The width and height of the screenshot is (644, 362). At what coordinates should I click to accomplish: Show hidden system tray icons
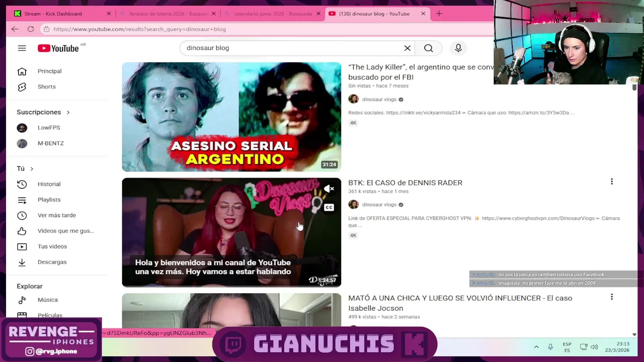[536, 347]
